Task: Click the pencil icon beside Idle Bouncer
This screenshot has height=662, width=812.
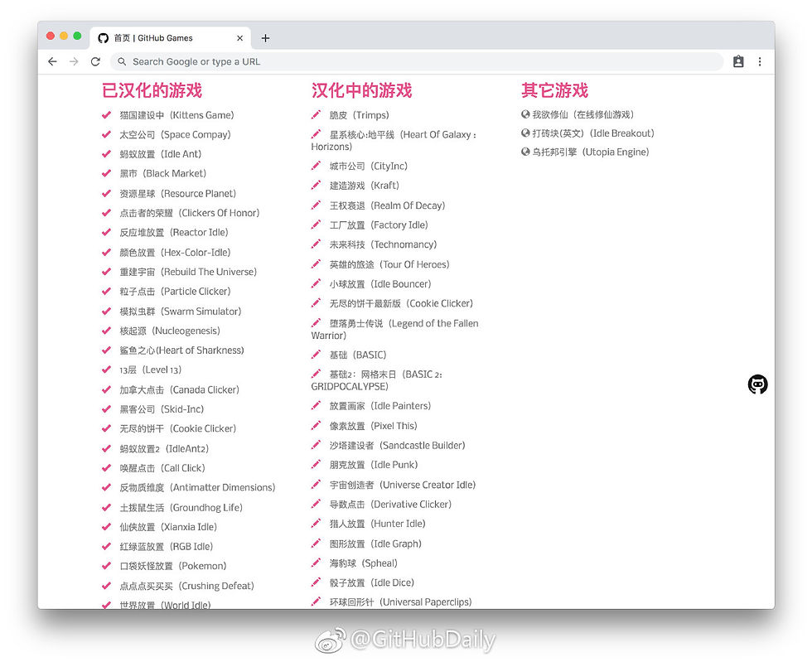Action: coord(316,283)
